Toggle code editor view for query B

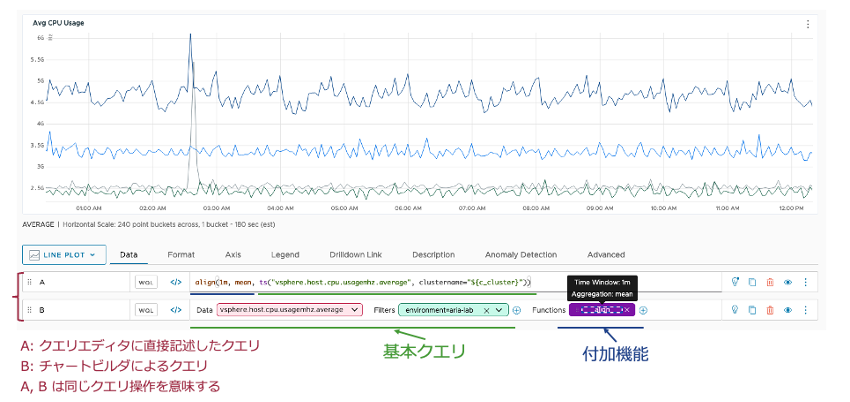176,310
